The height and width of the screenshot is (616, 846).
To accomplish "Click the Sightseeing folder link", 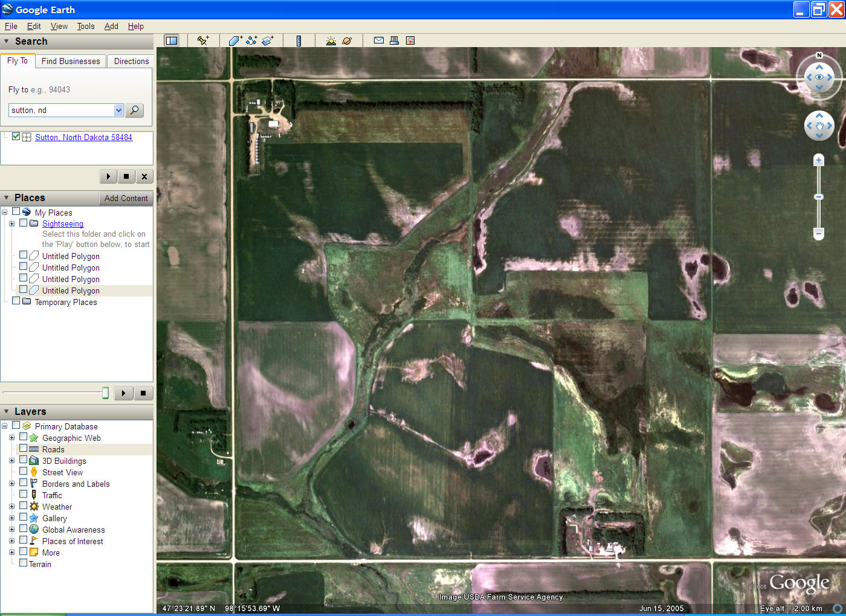I will tap(63, 223).
